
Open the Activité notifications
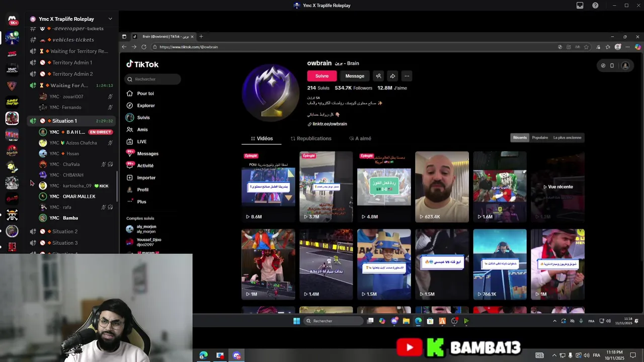[x=140, y=165]
